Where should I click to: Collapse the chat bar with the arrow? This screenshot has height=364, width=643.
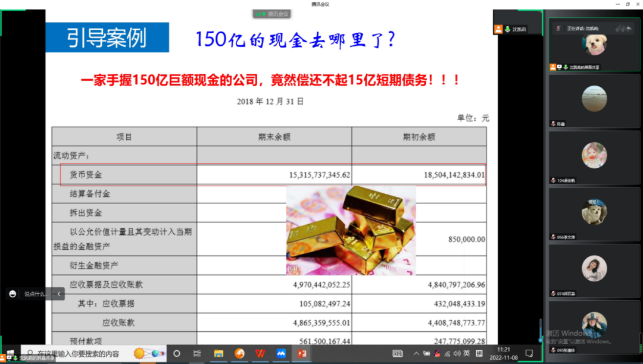[58, 294]
